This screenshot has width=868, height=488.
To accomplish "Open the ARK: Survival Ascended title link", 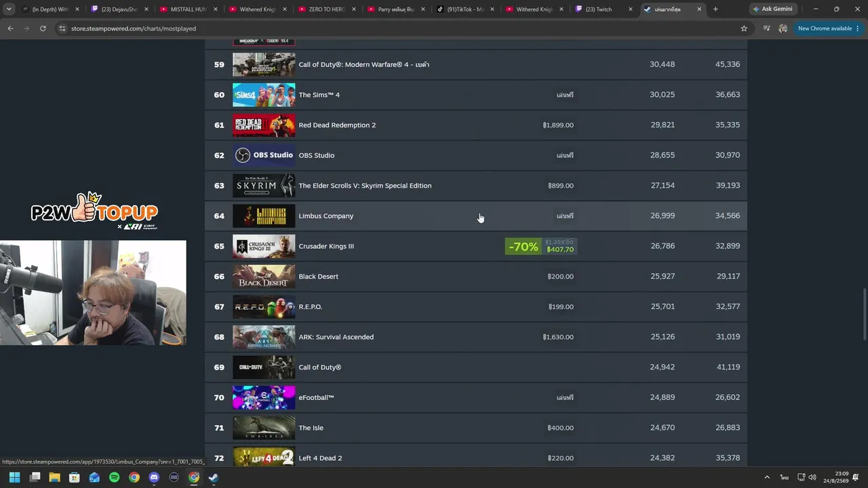I will coord(336,338).
